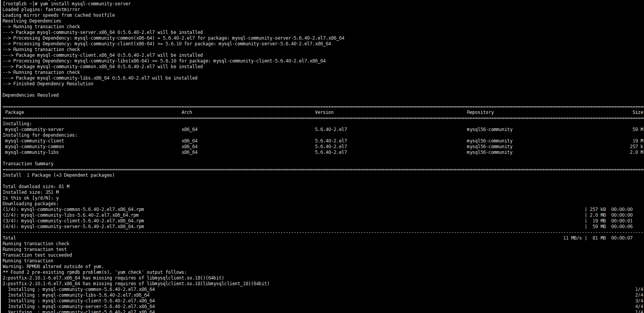
Task: Click 'Loading mirror speeds from cached hostfile'
Action: 59,15
